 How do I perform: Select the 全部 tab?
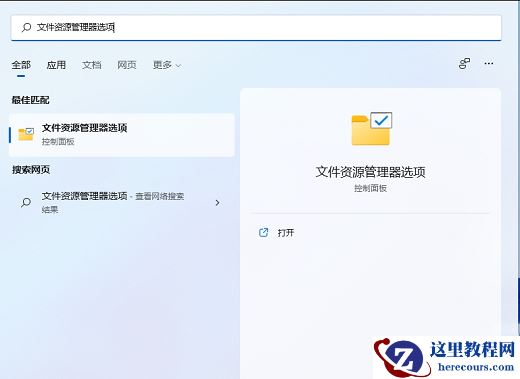[x=21, y=65]
